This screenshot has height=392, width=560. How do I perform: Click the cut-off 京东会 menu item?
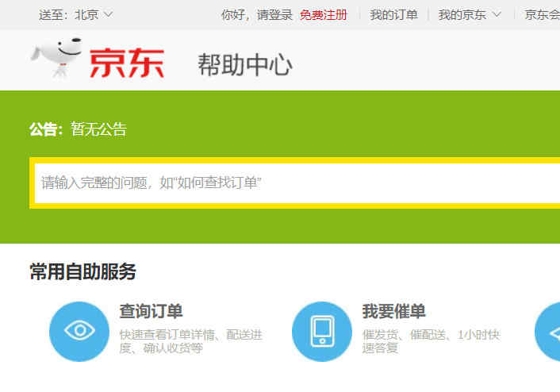543,14
